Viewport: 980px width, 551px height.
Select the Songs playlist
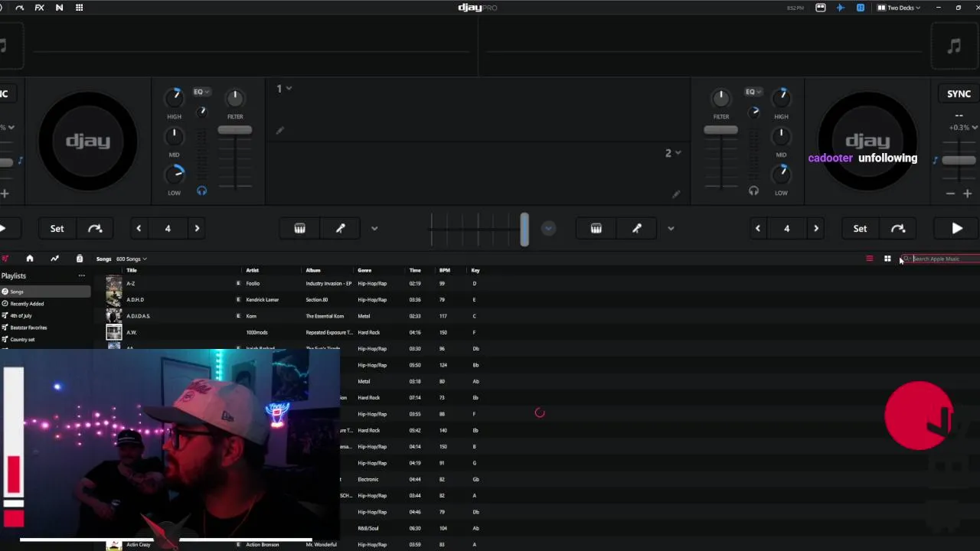45,292
